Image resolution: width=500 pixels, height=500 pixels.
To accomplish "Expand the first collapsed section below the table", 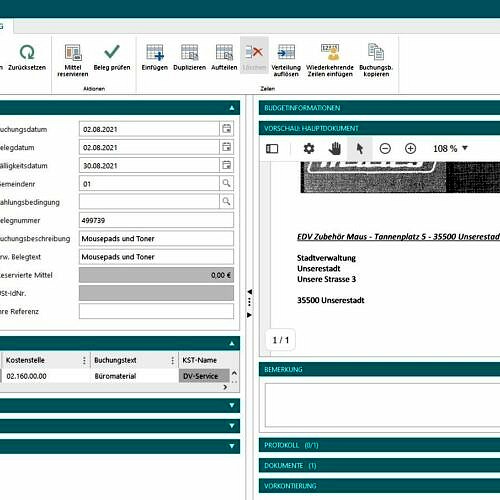I will [x=232, y=405].
